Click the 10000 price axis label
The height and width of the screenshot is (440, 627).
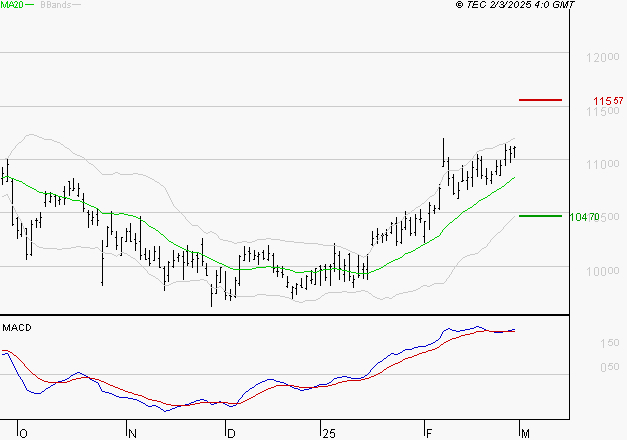tap(603, 271)
